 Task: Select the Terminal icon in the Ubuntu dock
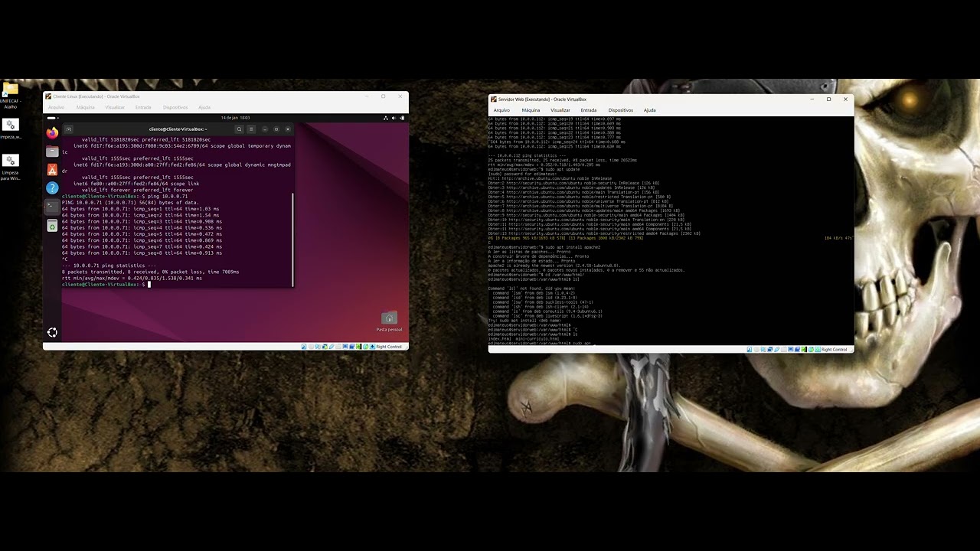point(52,207)
